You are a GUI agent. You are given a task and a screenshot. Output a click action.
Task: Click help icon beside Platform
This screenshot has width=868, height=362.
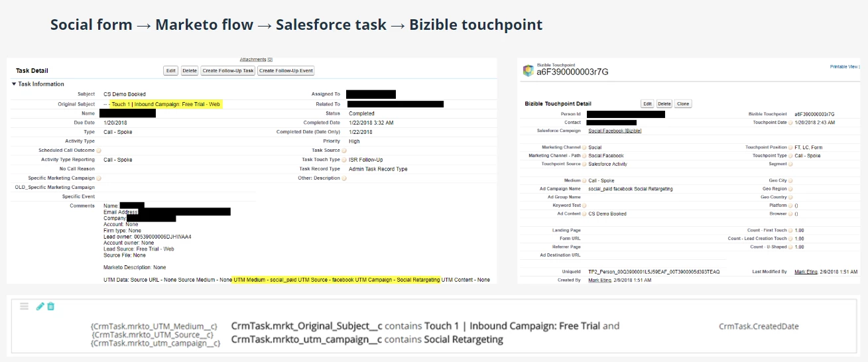click(x=791, y=206)
